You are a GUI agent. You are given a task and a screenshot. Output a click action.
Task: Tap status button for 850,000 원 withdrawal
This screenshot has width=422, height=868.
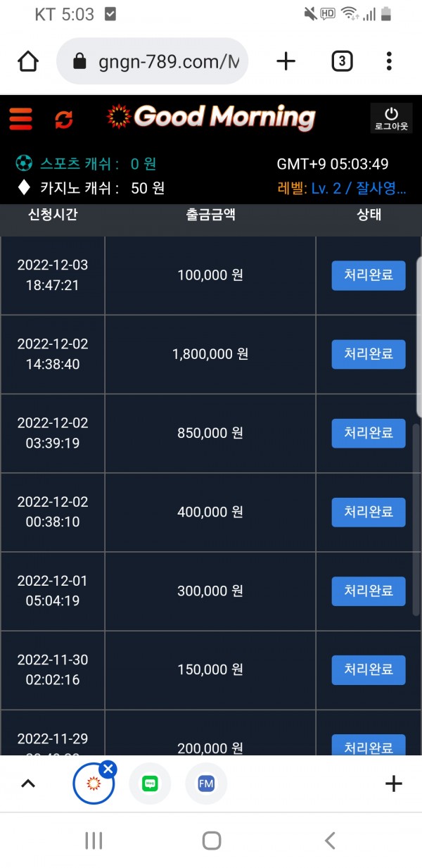(x=369, y=433)
